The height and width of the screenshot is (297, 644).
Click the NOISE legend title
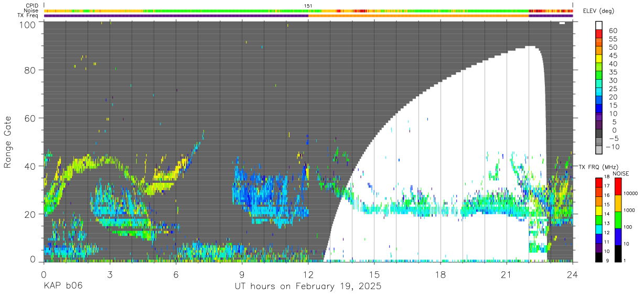point(620,173)
